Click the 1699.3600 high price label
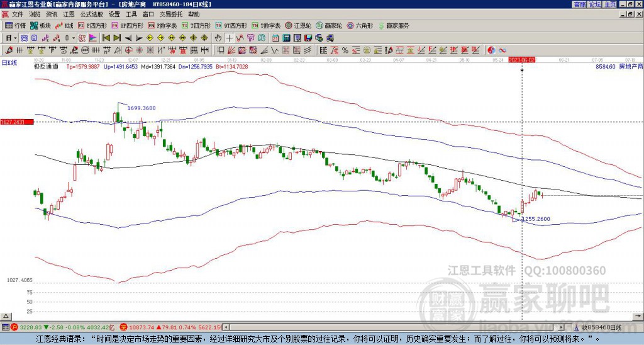 (x=142, y=108)
